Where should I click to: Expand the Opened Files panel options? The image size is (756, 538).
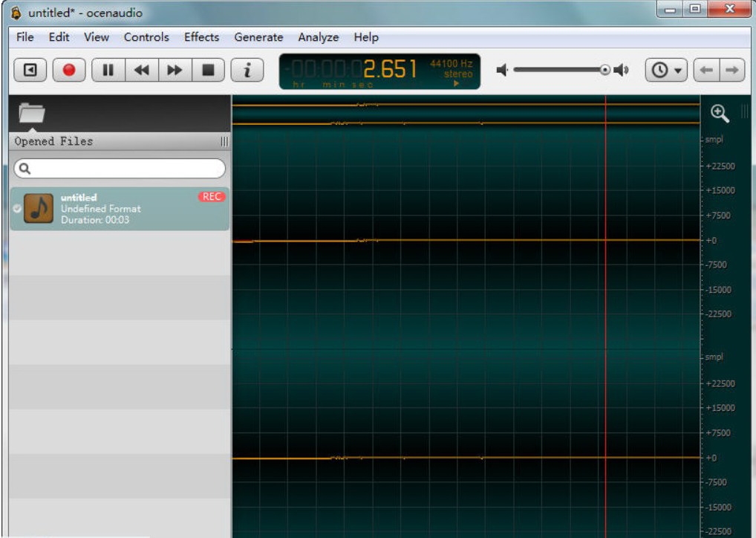pos(224,141)
